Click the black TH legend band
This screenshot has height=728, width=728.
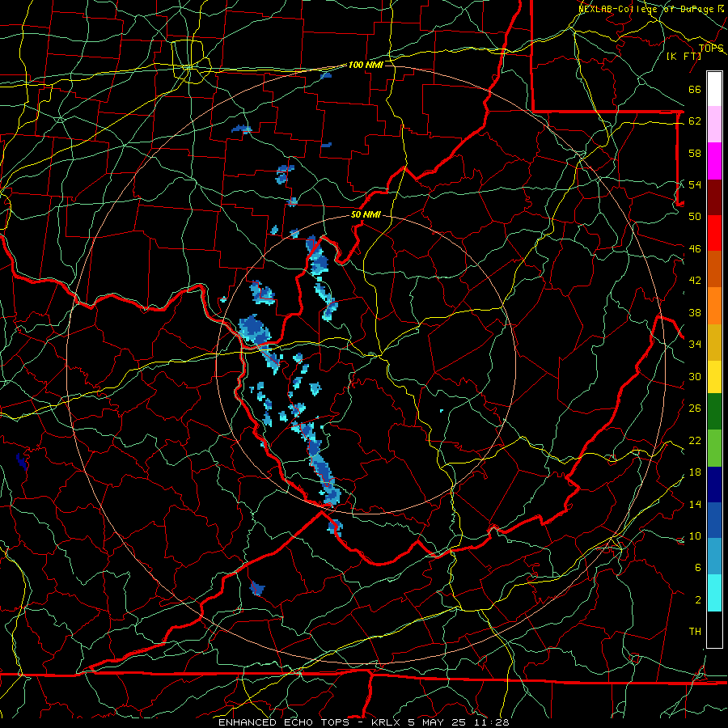(714, 629)
